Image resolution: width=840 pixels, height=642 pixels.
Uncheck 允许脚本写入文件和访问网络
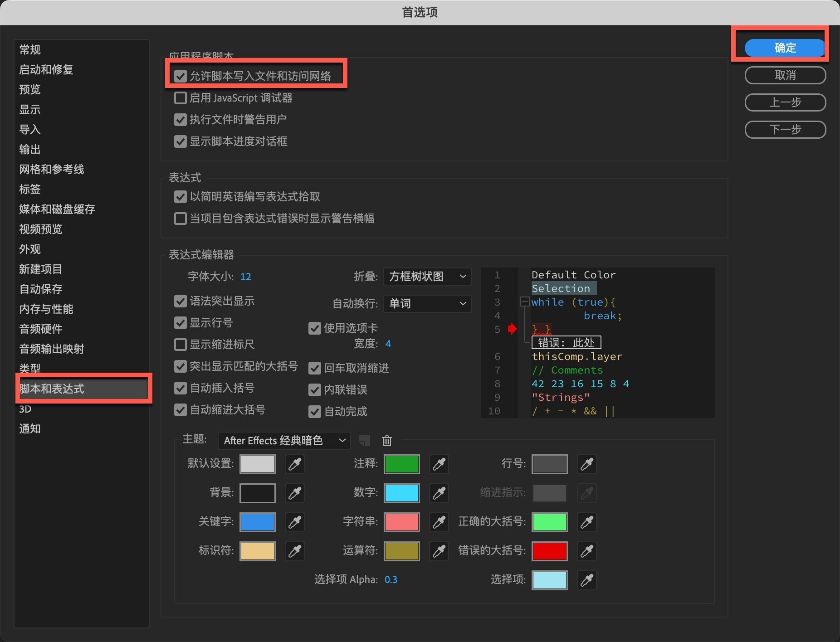point(181,76)
